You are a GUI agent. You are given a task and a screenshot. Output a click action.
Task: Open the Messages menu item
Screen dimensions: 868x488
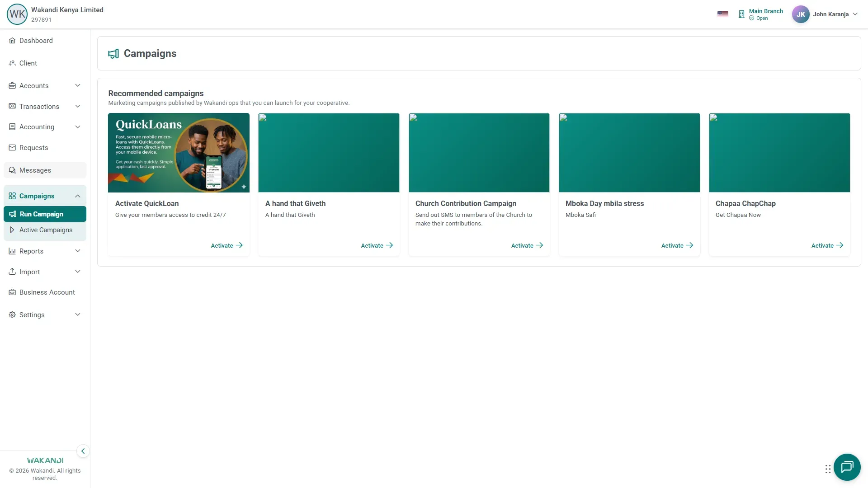click(45, 170)
